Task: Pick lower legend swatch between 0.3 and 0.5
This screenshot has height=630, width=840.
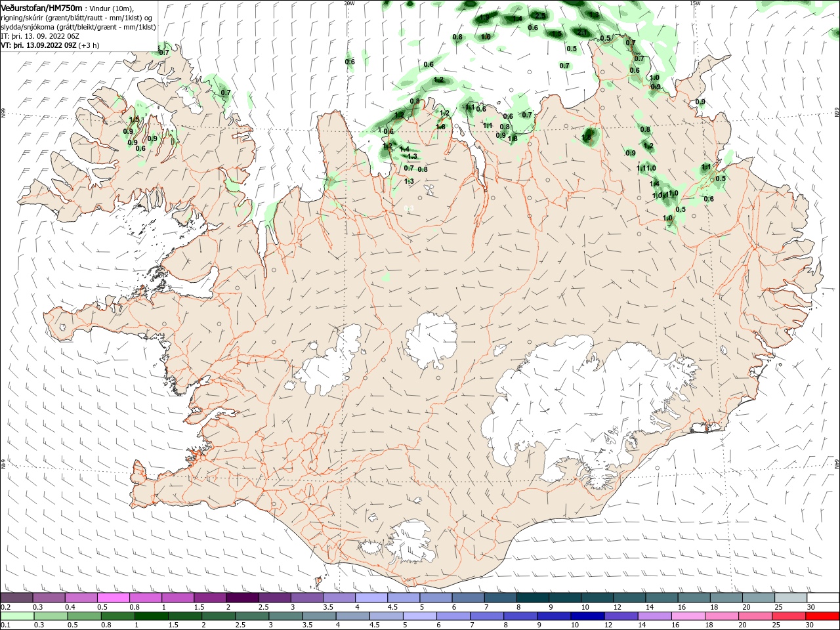Action: [x=51, y=616]
